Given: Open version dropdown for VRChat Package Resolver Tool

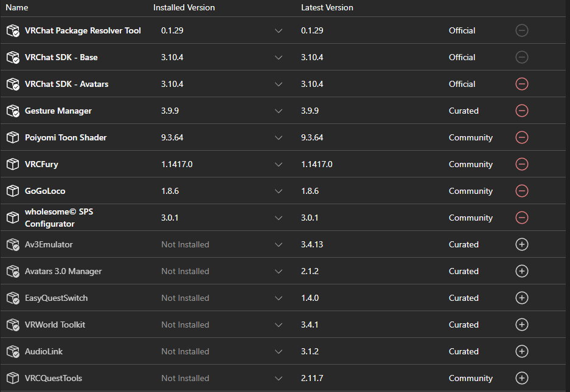Looking at the screenshot, I should 279,31.
